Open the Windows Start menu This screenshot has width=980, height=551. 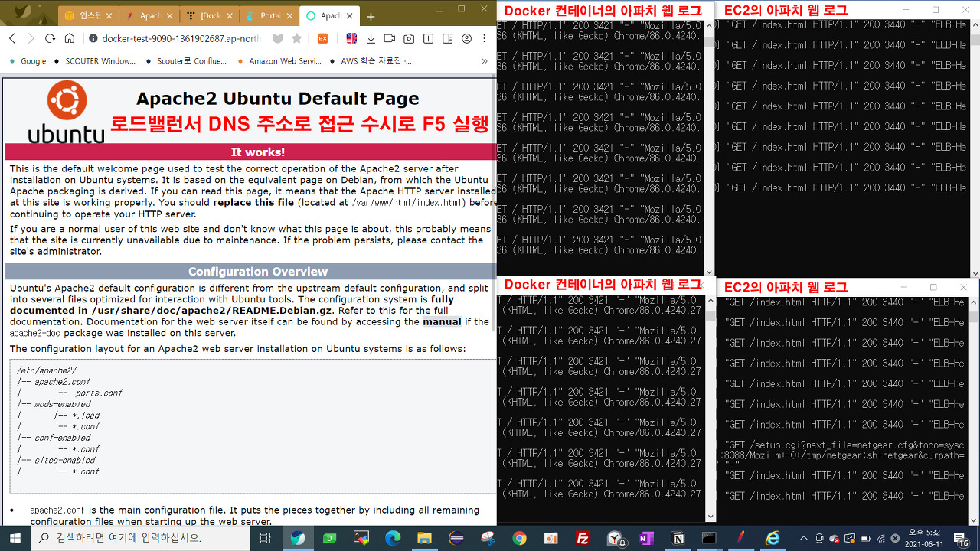click(x=15, y=538)
